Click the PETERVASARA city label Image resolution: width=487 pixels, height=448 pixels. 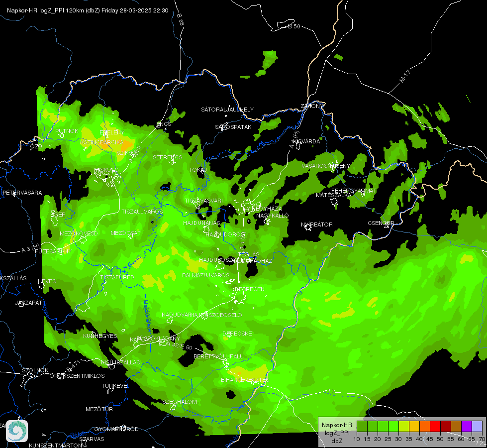pyautogui.click(x=22, y=193)
